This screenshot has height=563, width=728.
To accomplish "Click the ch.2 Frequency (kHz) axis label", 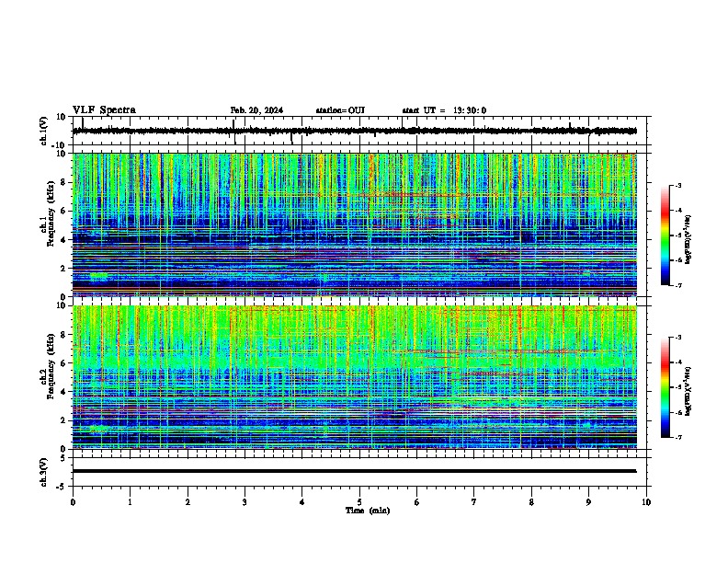I will (x=48, y=366).
